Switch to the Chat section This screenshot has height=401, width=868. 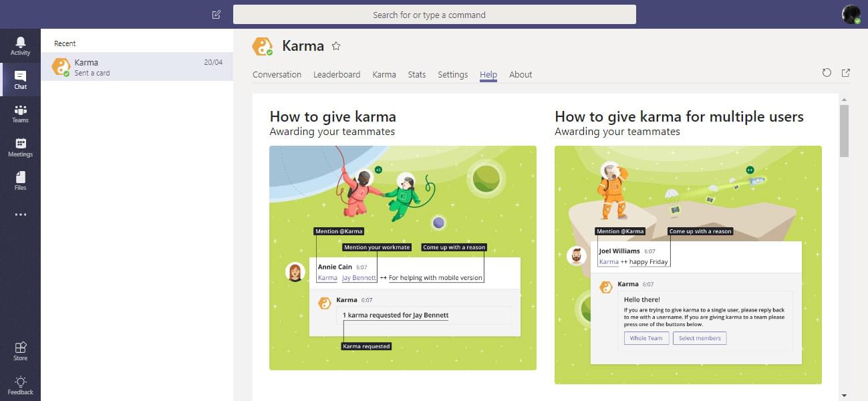tap(20, 80)
